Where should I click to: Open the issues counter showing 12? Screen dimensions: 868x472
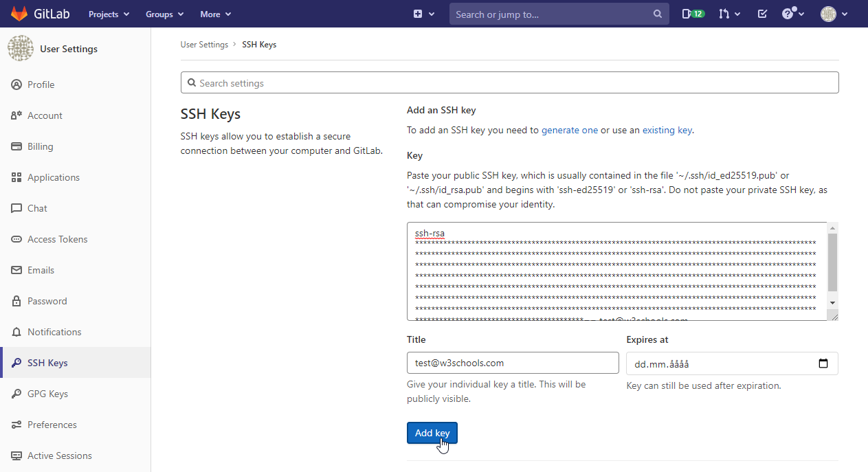click(693, 13)
